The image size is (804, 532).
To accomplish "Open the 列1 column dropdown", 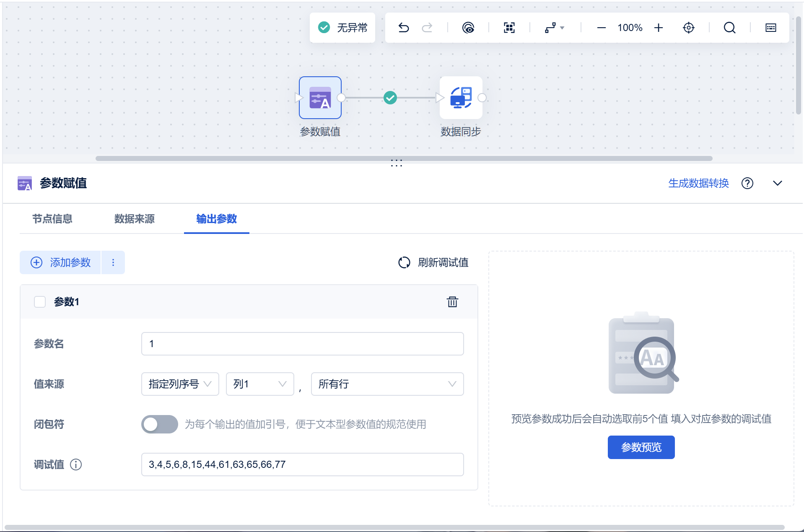I will [260, 384].
